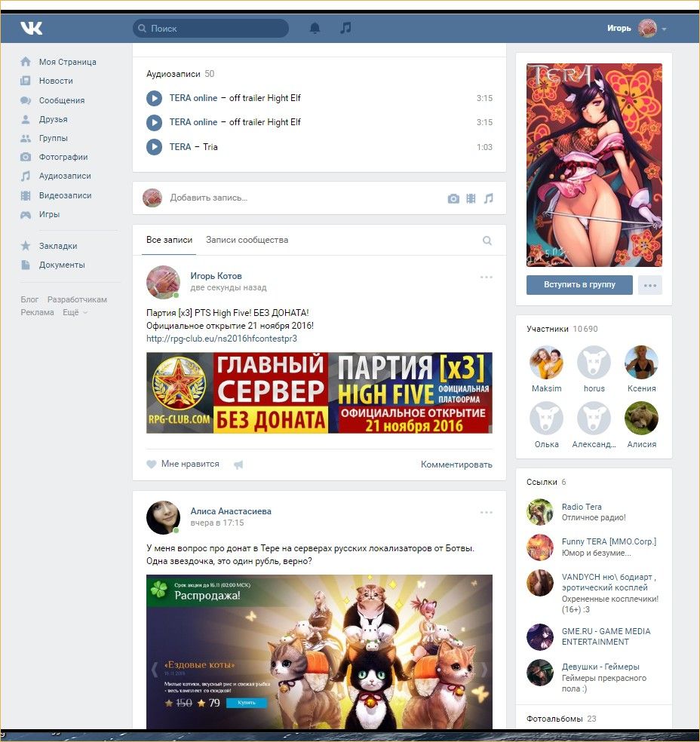Open Сообщения in the sidebar
The height and width of the screenshot is (742, 700).
click(x=62, y=100)
